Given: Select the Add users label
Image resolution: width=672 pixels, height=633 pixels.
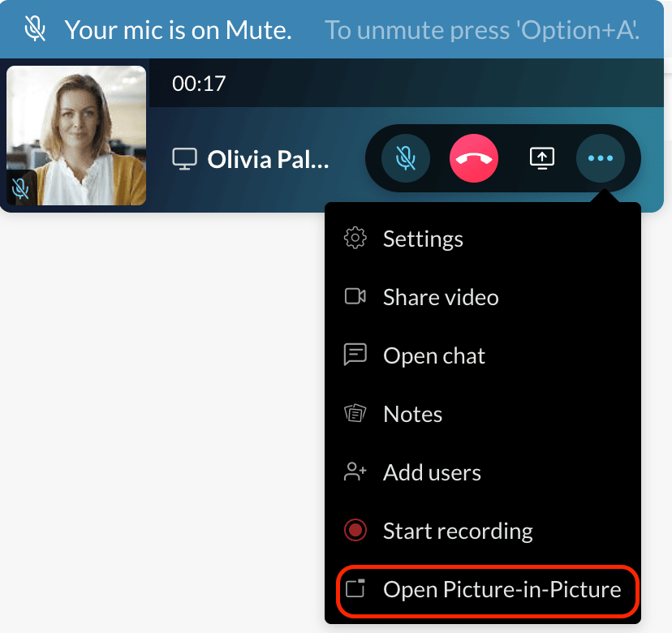Looking at the screenshot, I should click(432, 472).
